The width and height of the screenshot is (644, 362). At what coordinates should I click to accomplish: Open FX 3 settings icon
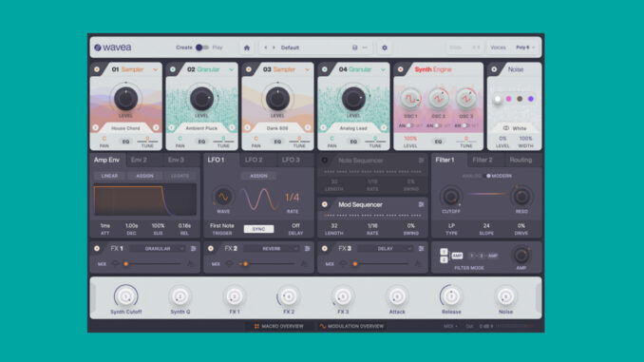click(421, 249)
